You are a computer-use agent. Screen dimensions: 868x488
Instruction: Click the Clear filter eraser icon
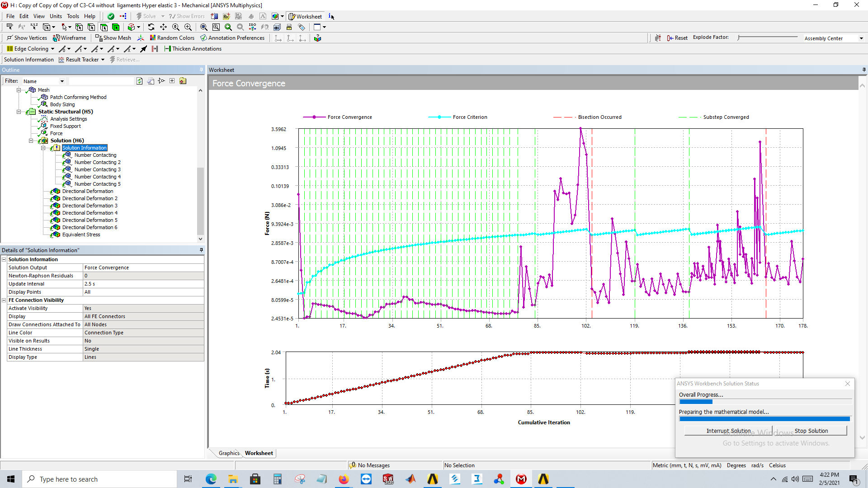pyautogui.click(x=151, y=81)
